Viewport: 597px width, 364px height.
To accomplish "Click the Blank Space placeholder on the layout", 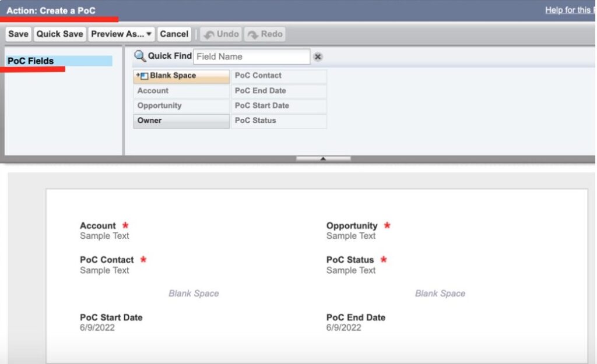I will pyautogui.click(x=194, y=294).
